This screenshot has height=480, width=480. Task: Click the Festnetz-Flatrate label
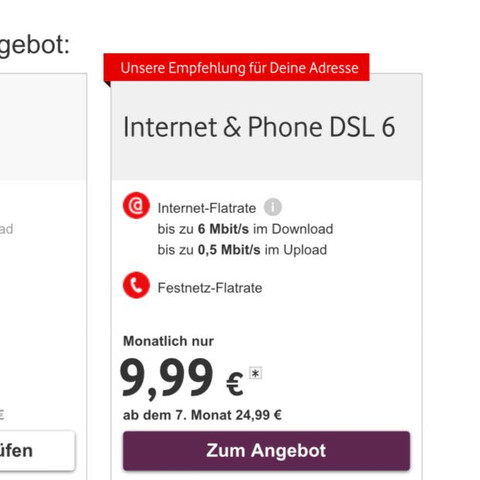[x=210, y=288]
